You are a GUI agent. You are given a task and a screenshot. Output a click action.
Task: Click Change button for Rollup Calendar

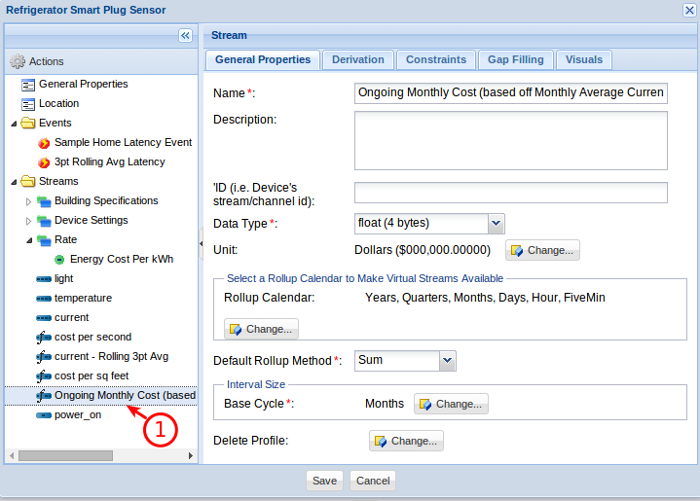(x=261, y=328)
